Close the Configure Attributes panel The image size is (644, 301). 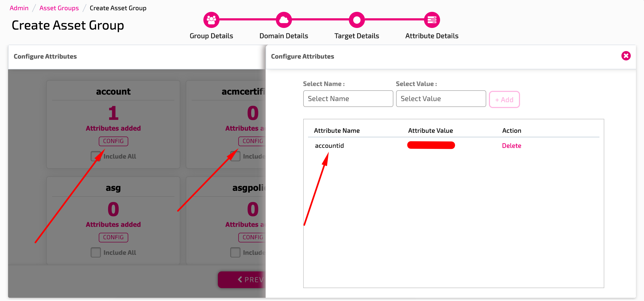click(x=626, y=56)
